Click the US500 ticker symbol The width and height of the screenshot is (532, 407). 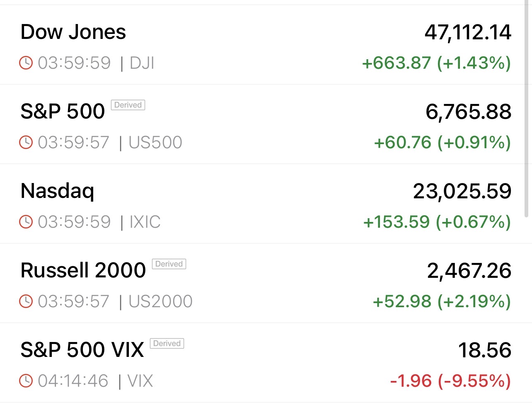pyautogui.click(x=155, y=142)
